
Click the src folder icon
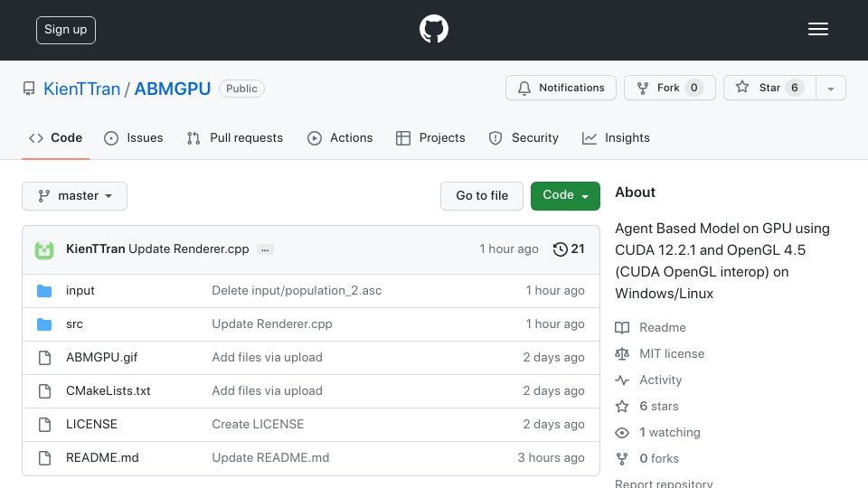[x=44, y=324]
